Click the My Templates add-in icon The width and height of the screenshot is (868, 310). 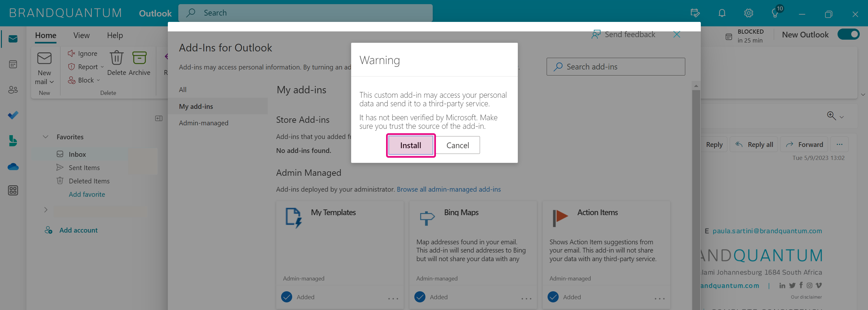pos(293,218)
